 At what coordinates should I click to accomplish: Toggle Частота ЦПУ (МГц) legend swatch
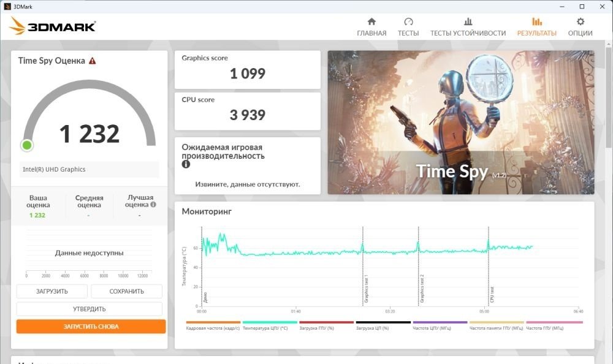tap(440, 322)
